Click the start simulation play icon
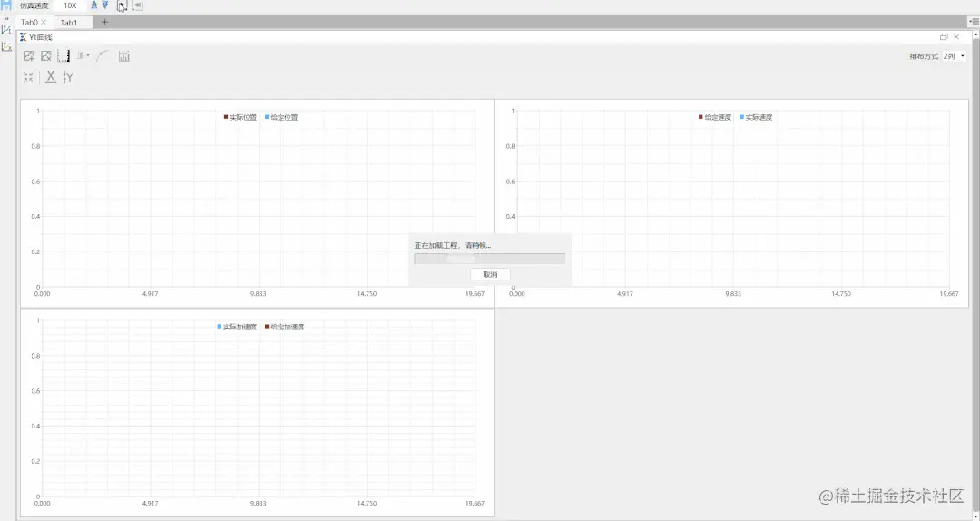980x521 pixels. click(x=122, y=5)
